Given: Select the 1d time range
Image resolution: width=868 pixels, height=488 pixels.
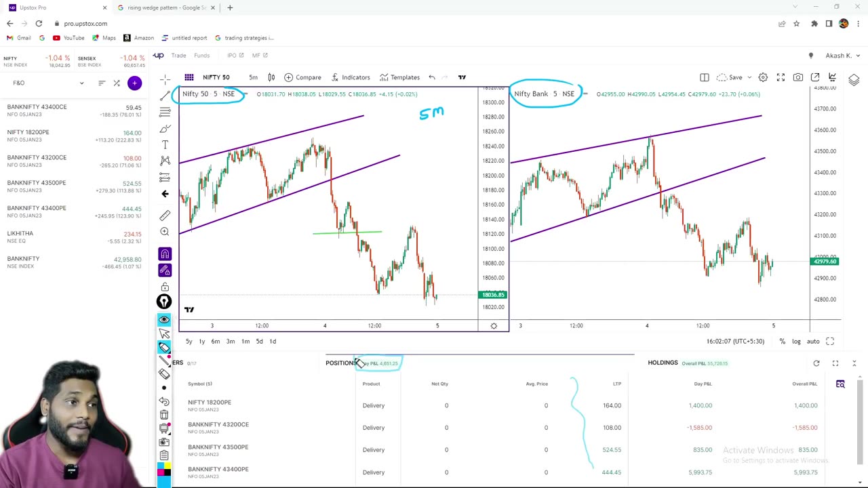Looking at the screenshot, I should [x=273, y=342].
